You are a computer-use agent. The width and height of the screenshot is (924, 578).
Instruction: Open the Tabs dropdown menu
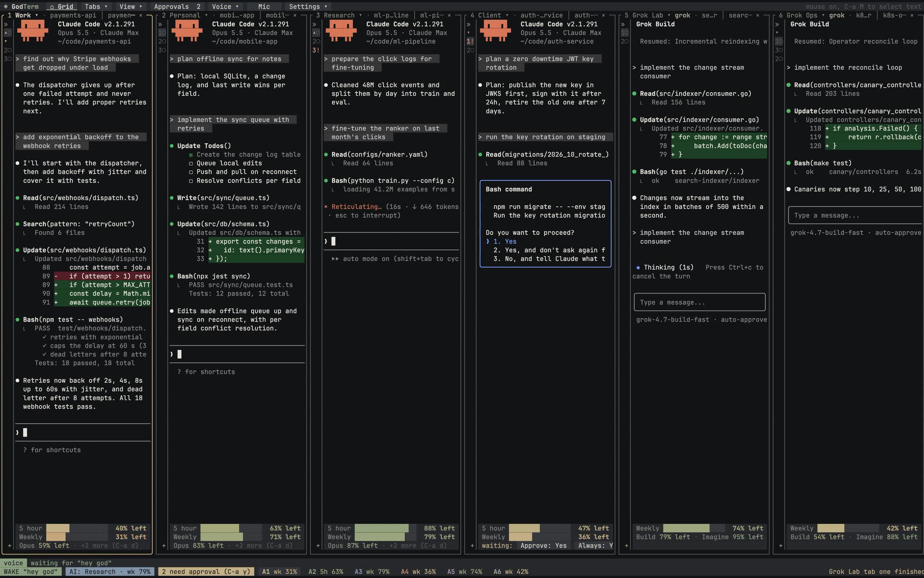click(x=96, y=6)
